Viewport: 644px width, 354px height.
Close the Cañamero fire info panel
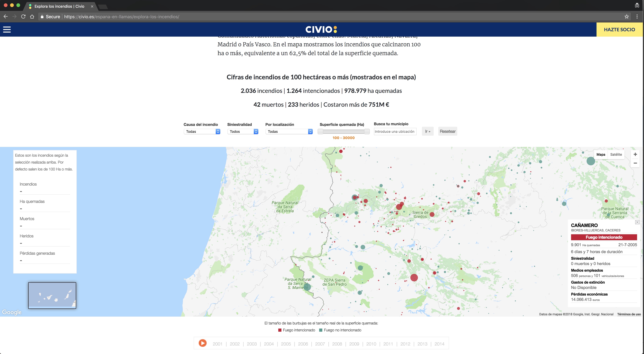[x=637, y=222]
